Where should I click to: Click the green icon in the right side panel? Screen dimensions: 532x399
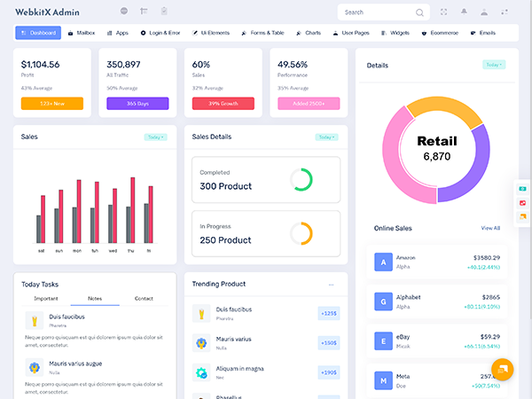(523, 190)
